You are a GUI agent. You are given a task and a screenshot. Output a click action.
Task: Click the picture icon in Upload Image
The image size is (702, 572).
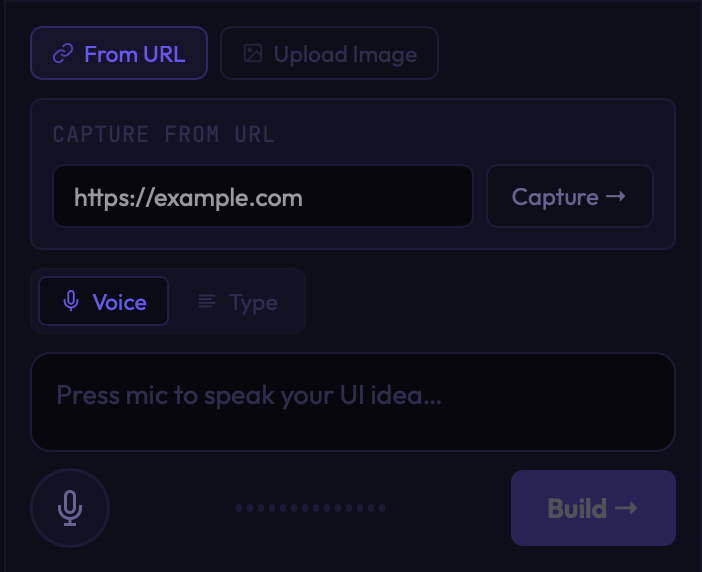pyautogui.click(x=253, y=54)
